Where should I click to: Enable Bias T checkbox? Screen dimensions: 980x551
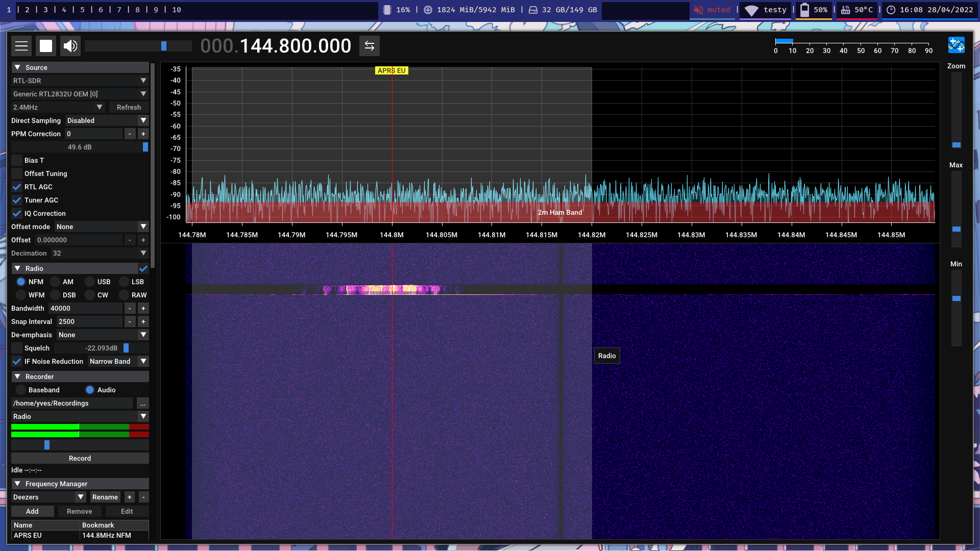tap(17, 161)
